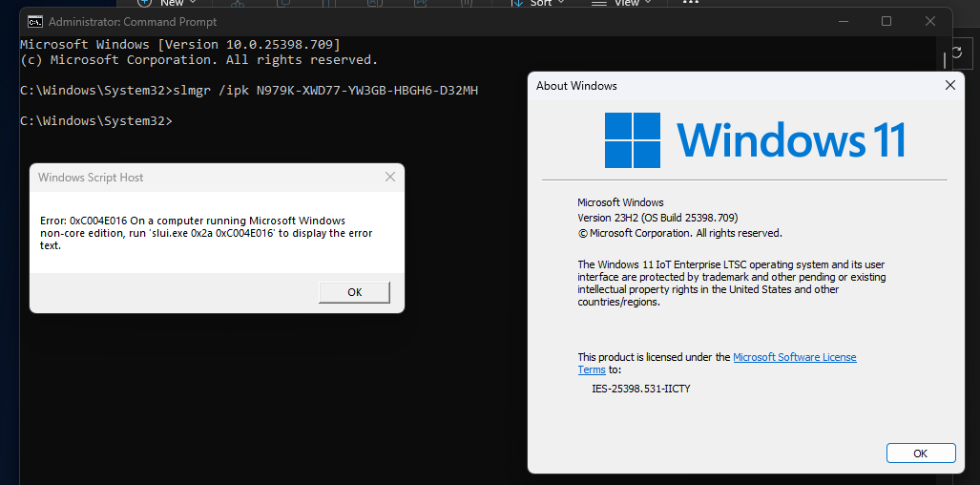Image resolution: width=980 pixels, height=485 pixels.
Task: Maximize the Administrator Command Prompt window
Action: pyautogui.click(x=886, y=21)
